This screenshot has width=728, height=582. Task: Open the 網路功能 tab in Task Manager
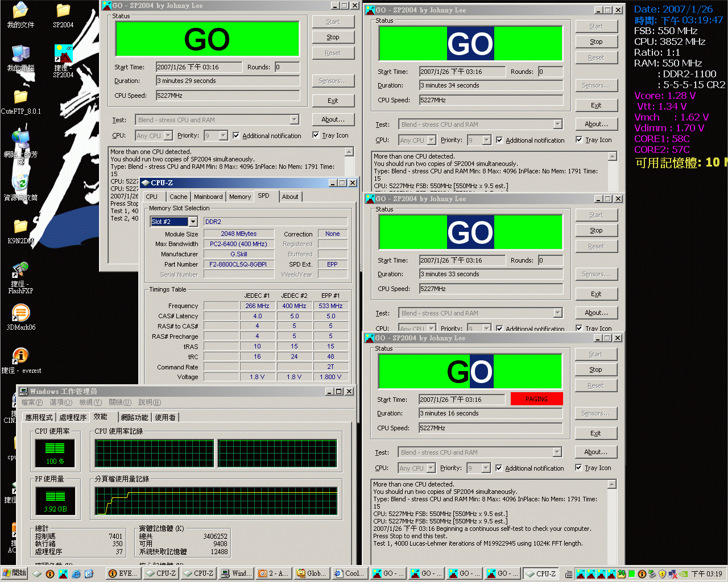[134, 417]
